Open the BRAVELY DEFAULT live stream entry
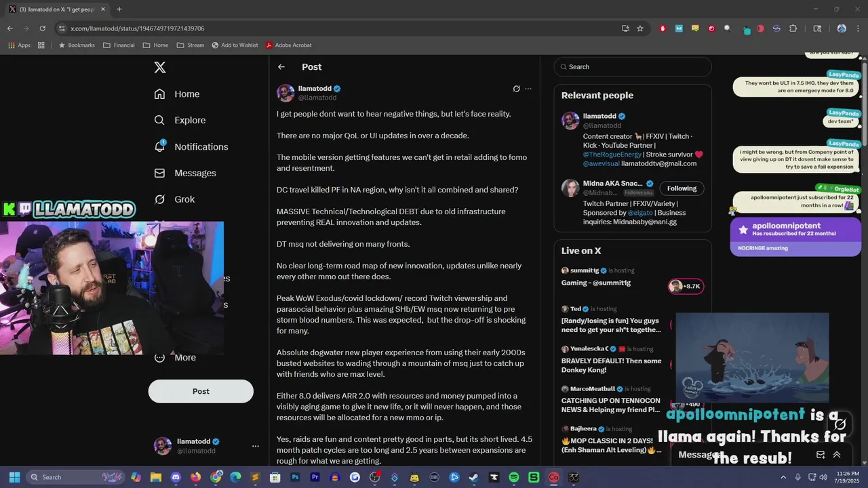The image size is (868, 488). (611, 365)
